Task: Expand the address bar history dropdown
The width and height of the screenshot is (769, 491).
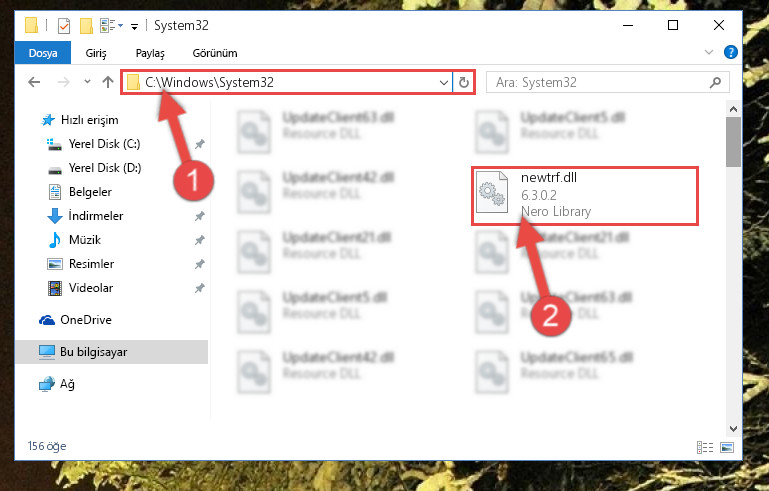Action: click(443, 82)
